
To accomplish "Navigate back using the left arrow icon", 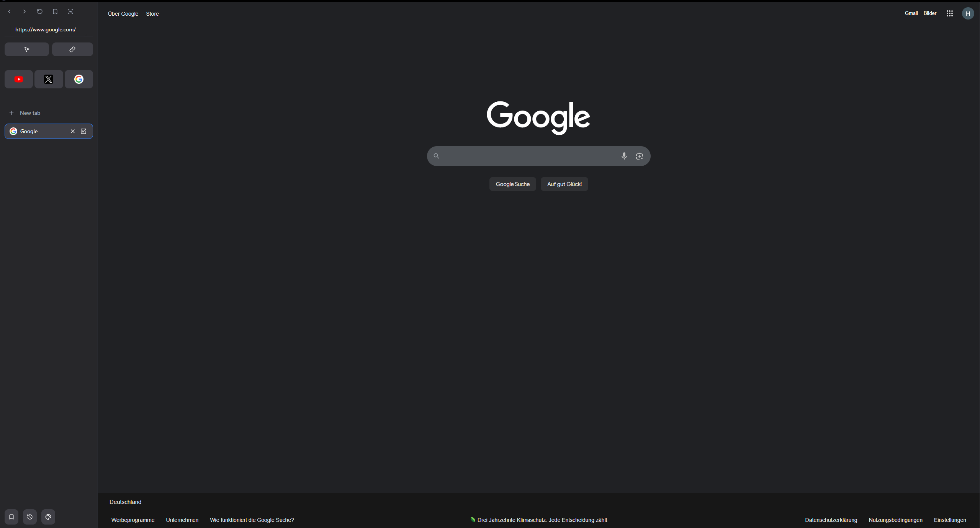I will pyautogui.click(x=9, y=11).
